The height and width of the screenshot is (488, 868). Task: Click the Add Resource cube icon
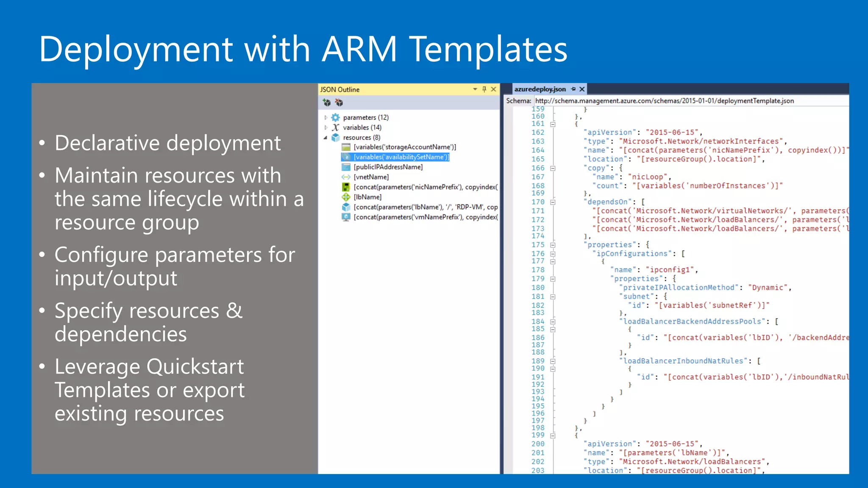click(326, 103)
